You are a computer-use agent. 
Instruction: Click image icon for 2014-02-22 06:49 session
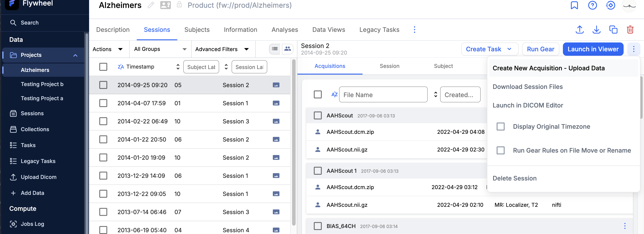point(276,121)
